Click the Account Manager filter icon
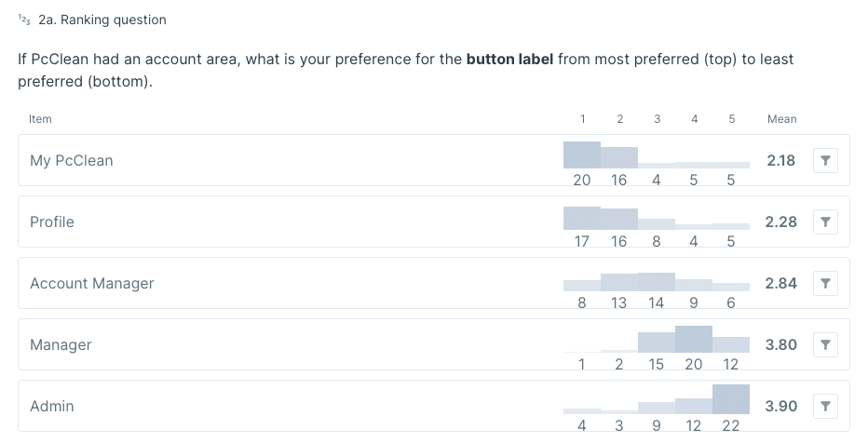 coord(826,283)
